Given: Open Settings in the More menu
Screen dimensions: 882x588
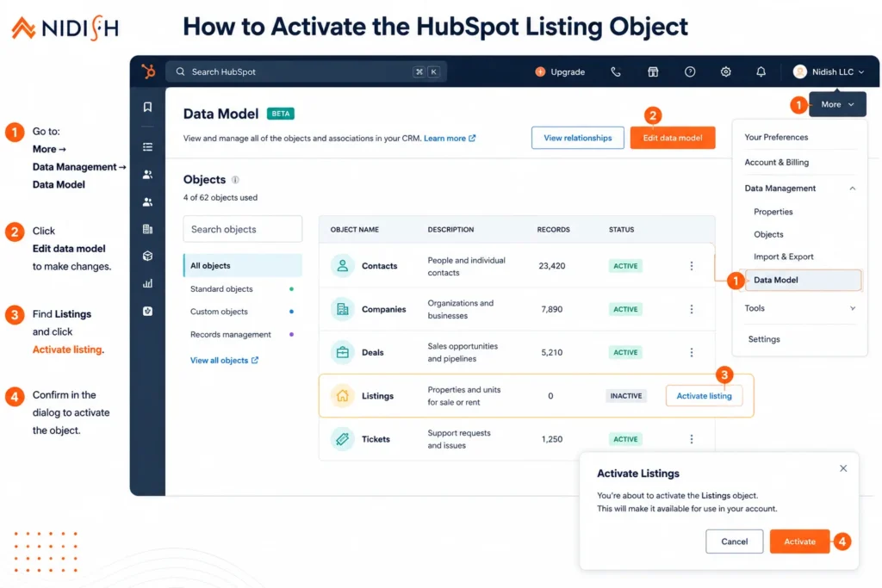Looking at the screenshot, I should [764, 339].
